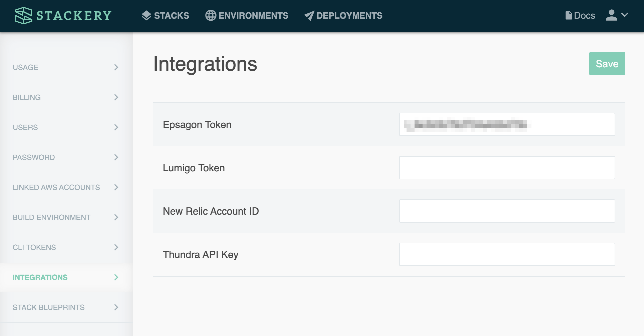
Task: Go to Build Environment section
Action: click(x=66, y=218)
